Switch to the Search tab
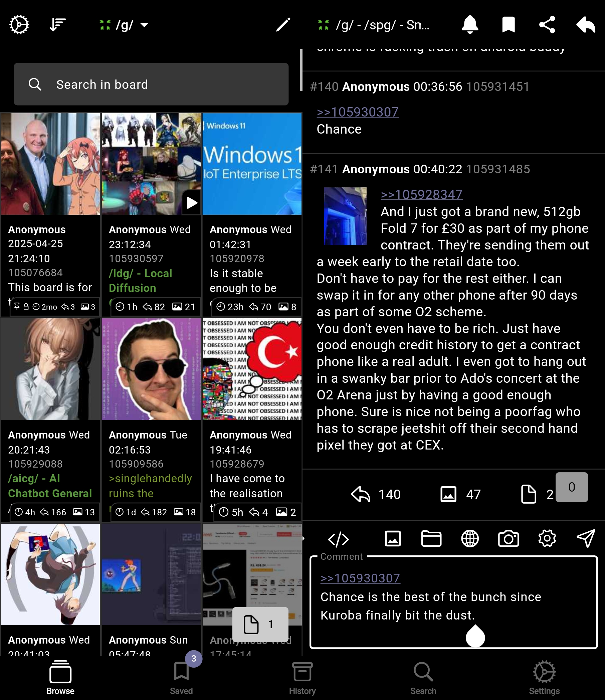The image size is (605, 700). (x=423, y=678)
